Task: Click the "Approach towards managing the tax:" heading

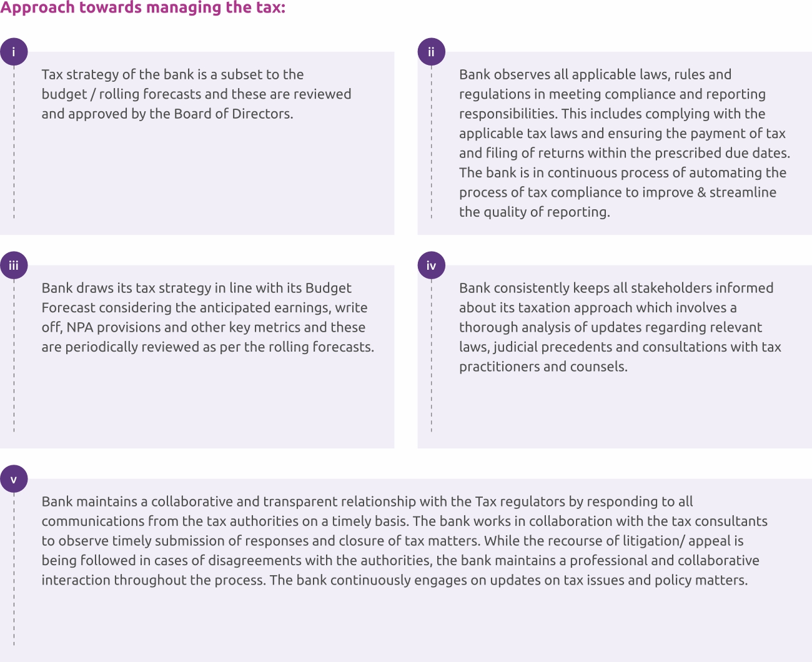Action: tap(143, 8)
